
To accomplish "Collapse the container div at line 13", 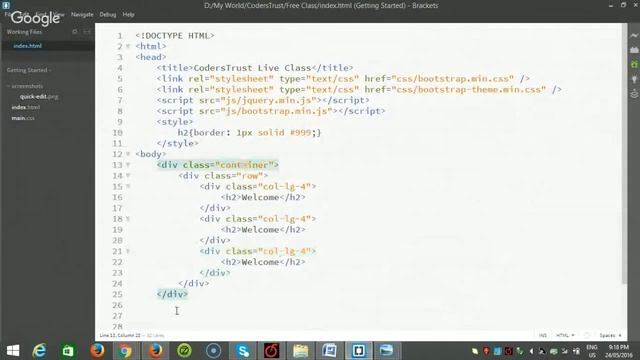I will click(128, 165).
